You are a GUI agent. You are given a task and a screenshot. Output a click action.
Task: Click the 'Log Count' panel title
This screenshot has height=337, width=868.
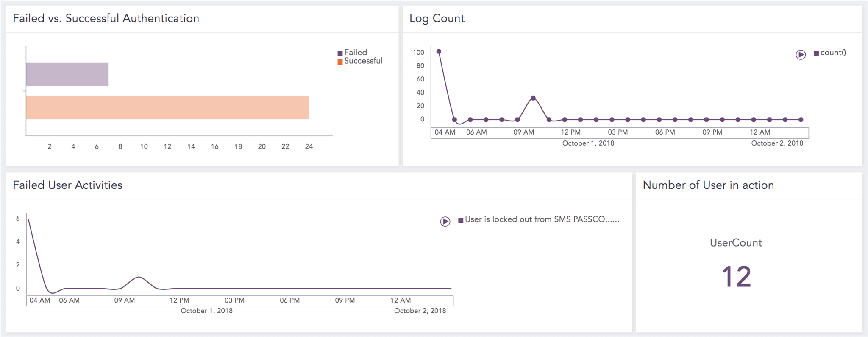437,18
